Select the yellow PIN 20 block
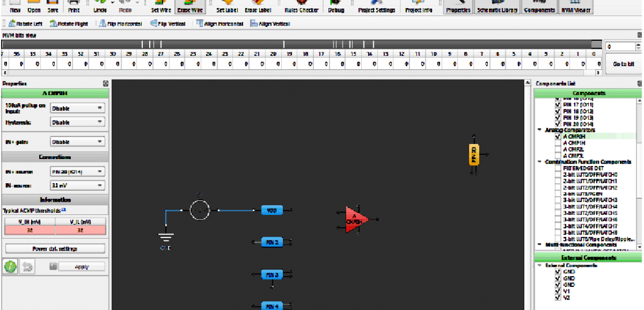Screen dimensions: 644x310 pyautogui.click(x=474, y=155)
